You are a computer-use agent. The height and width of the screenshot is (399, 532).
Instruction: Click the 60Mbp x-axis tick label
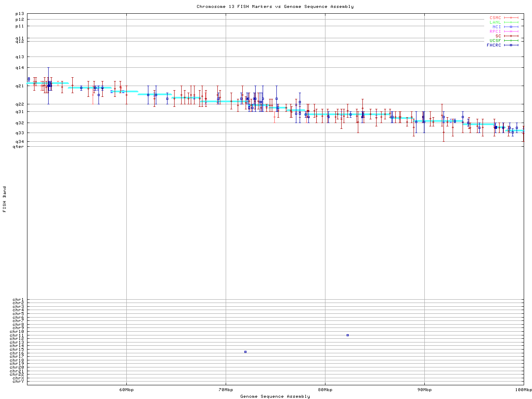pos(126,390)
